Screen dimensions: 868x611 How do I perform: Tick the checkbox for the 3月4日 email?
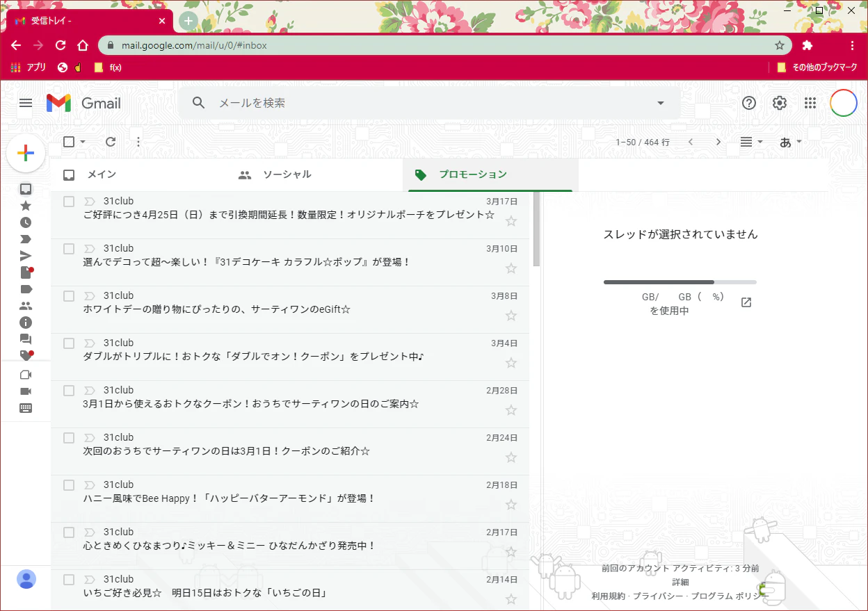[x=69, y=343]
